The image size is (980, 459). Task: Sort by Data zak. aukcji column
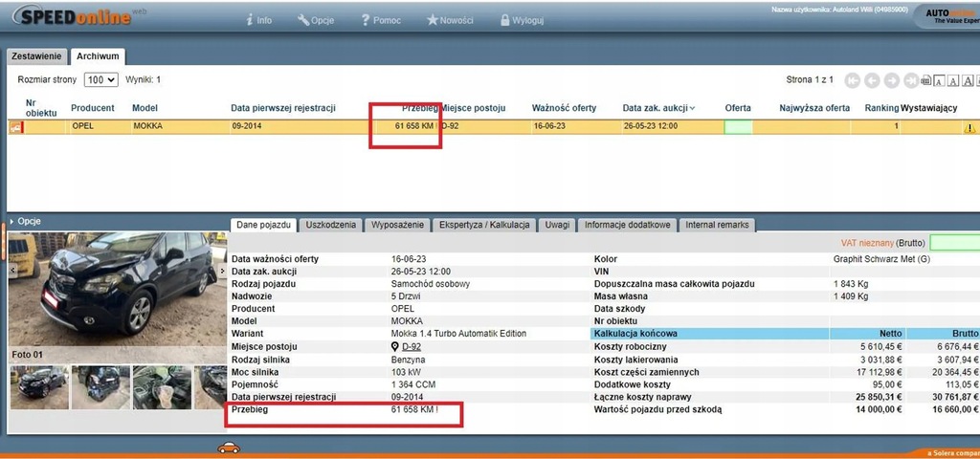(658, 108)
